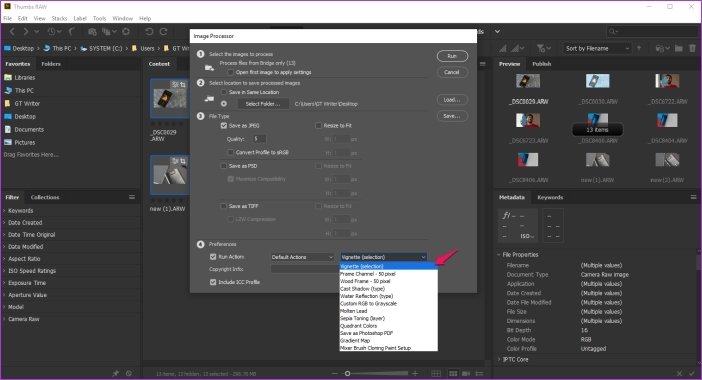This screenshot has height=380, width=702.
Task: Click get photos from camera icon
Action: click(92, 31)
